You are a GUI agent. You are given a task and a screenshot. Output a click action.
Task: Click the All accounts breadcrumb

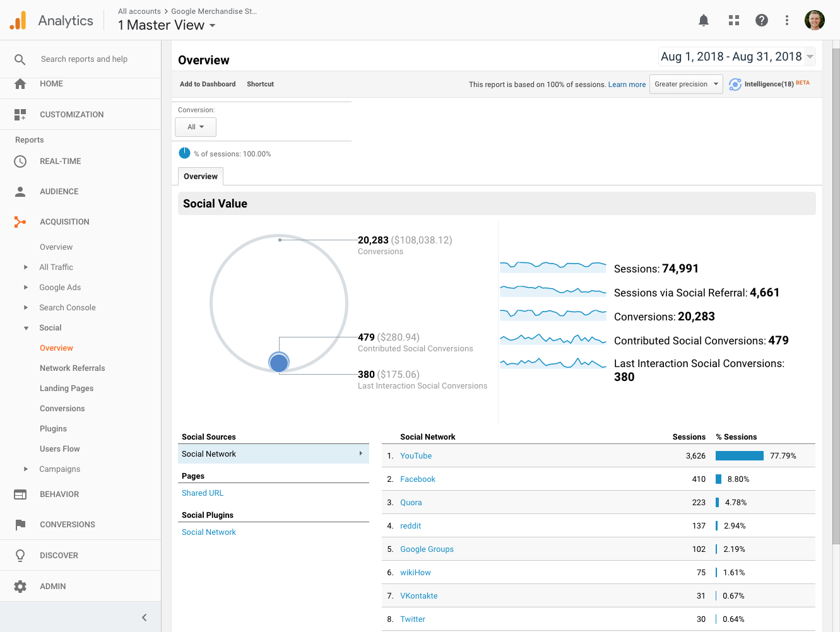click(x=139, y=11)
